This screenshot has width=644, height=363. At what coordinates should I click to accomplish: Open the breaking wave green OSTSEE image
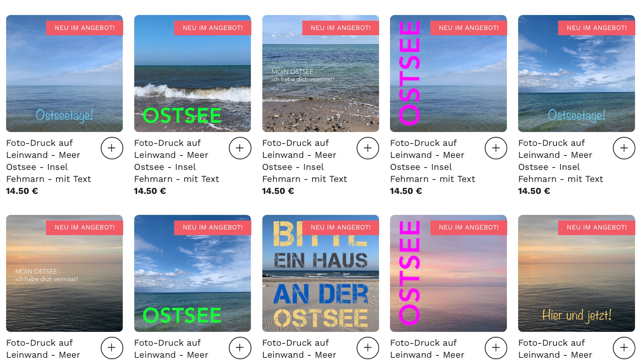click(192, 73)
